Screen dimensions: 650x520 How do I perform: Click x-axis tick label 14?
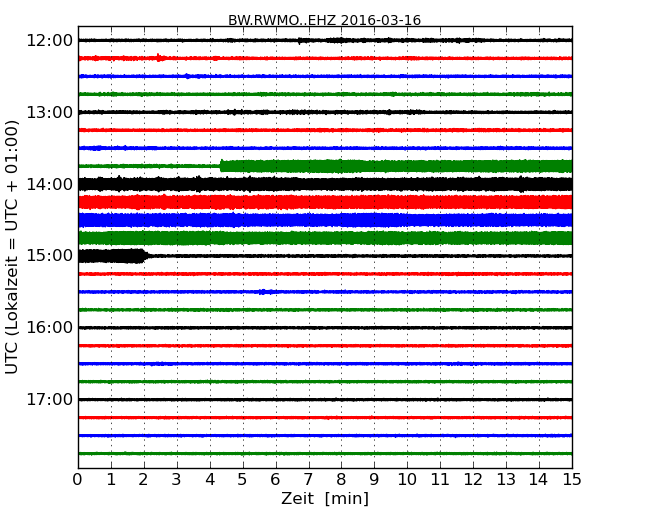pyautogui.click(x=538, y=480)
